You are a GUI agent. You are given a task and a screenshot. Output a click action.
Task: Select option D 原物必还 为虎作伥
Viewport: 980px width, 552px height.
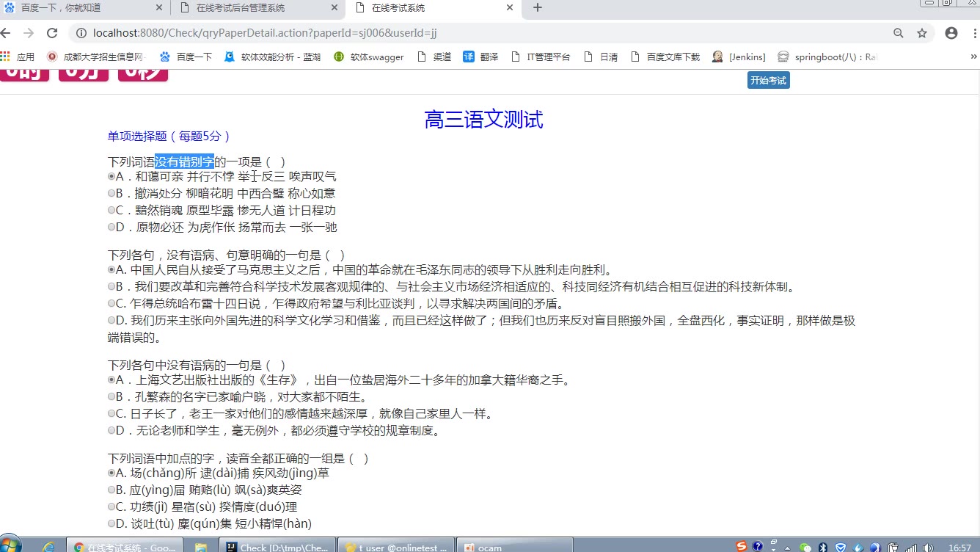pos(111,227)
